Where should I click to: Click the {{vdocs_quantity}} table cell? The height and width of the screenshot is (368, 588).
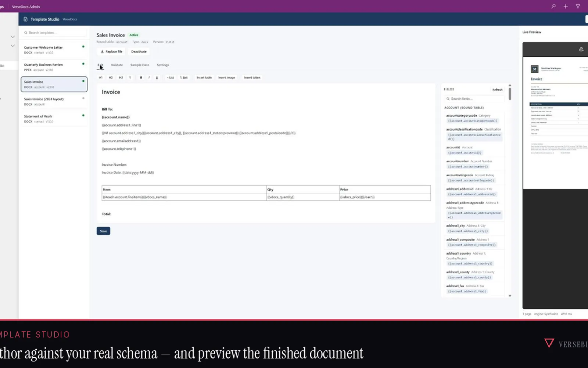302,197
